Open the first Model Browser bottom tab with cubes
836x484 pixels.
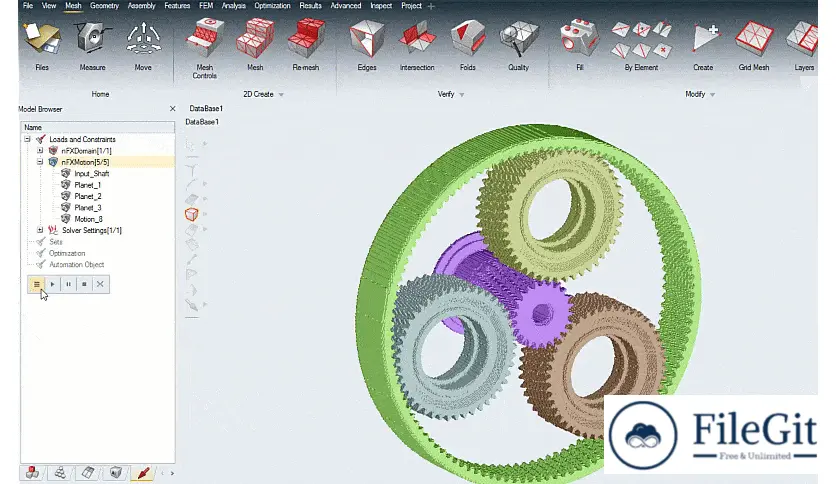[33, 472]
